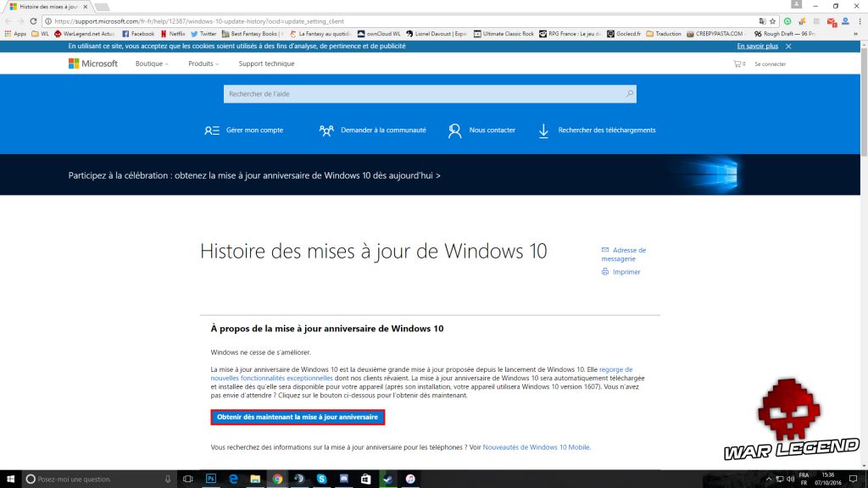Viewport: 868px width, 488px height.
Task: Open File Explorer from the taskbar
Action: (255, 479)
